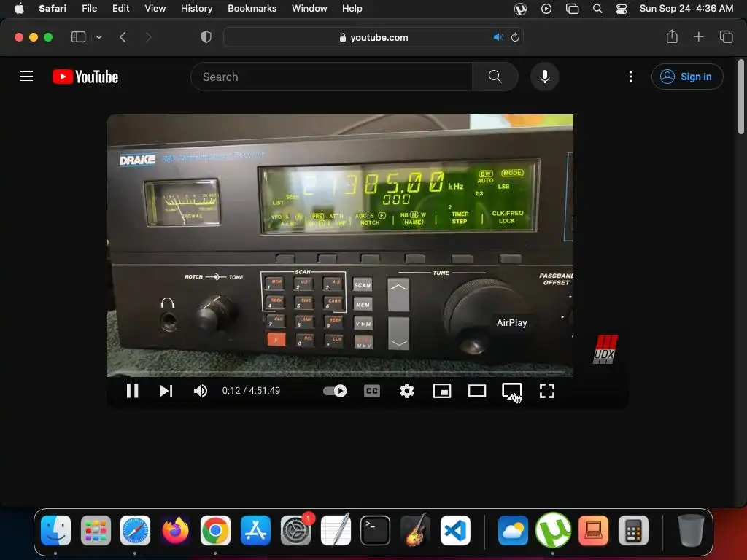Open a new tab
The width and height of the screenshot is (747, 560).
point(698,36)
